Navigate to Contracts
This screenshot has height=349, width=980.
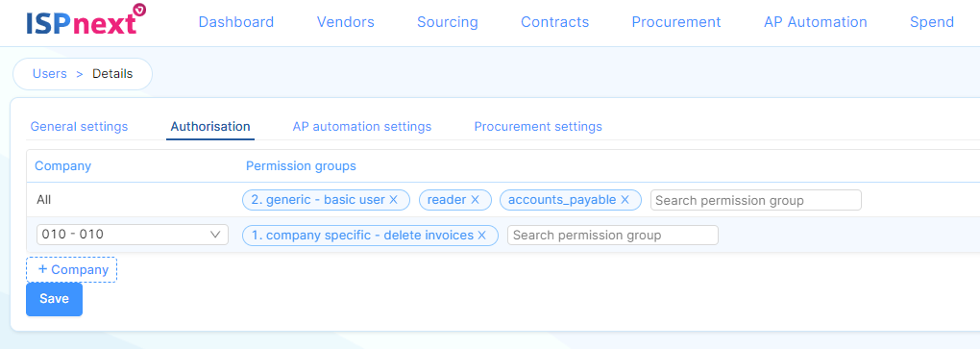[x=555, y=22]
